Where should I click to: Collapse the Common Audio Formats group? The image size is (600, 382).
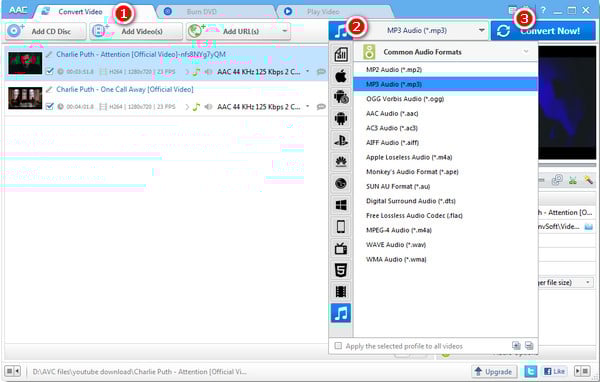[x=526, y=51]
